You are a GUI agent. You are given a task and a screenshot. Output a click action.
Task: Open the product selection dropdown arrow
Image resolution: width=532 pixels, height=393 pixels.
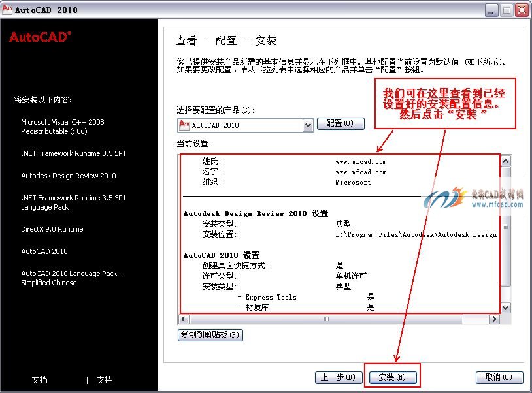[308, 125]
